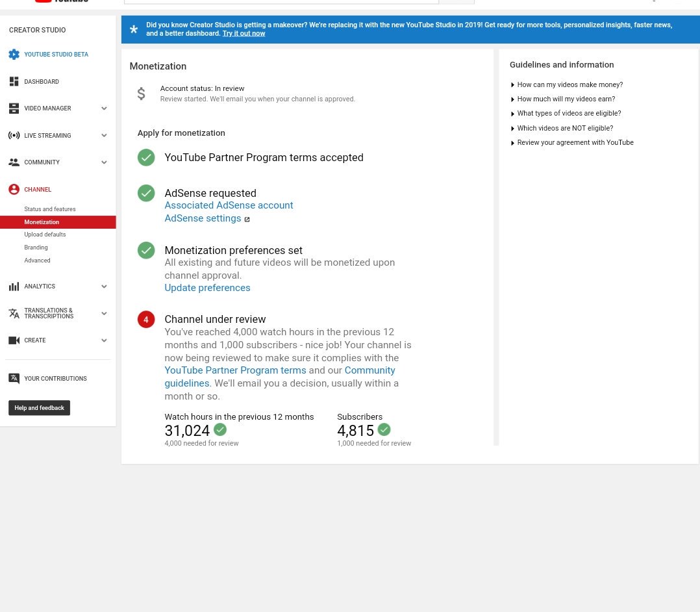Open the Dashboard menu item
Screen dimensions: 700x612
click(42, 82)
